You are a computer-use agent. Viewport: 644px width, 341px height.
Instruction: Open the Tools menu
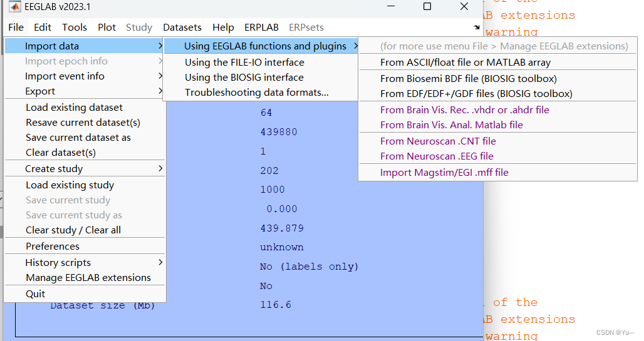click(x=75, y=28)
